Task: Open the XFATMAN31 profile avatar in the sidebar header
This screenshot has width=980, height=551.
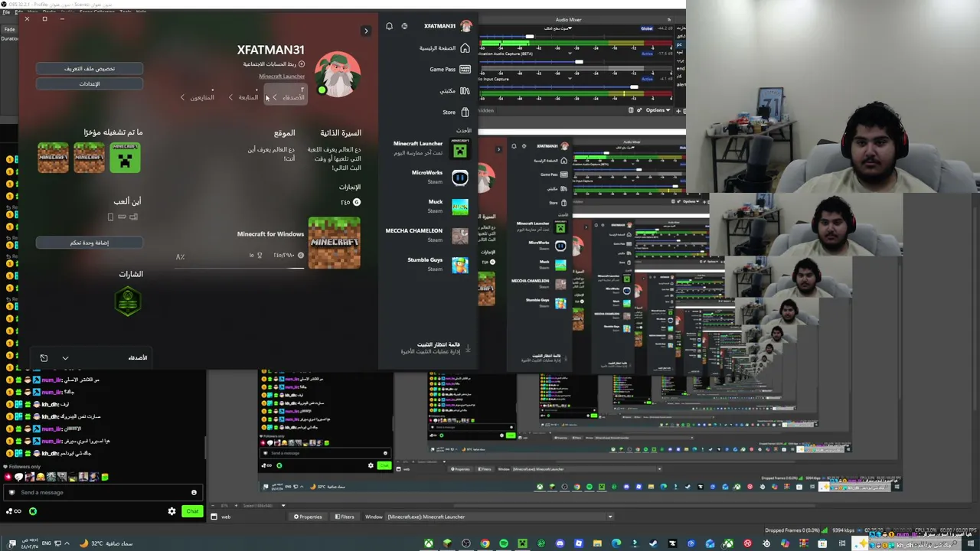Action: (466, 26)
